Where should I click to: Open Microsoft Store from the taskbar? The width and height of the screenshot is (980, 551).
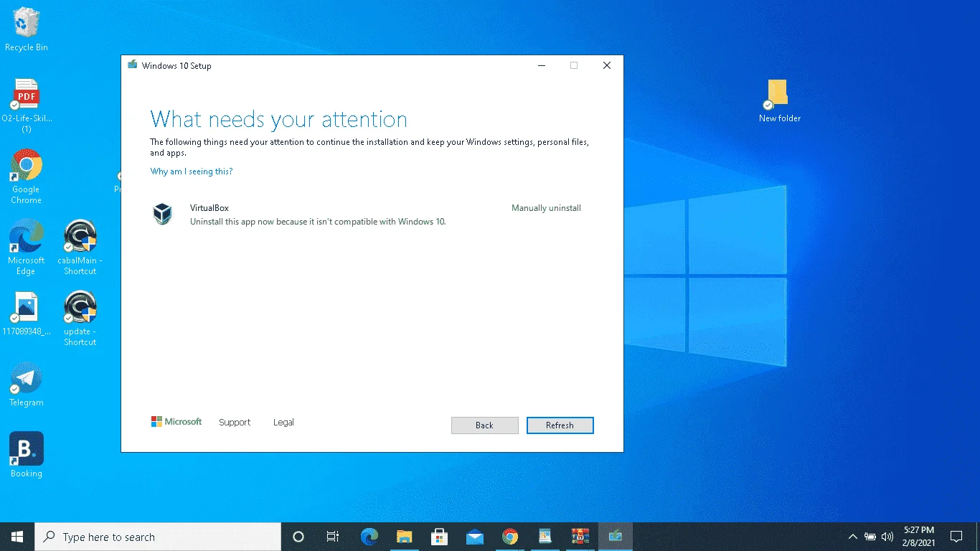440,537
